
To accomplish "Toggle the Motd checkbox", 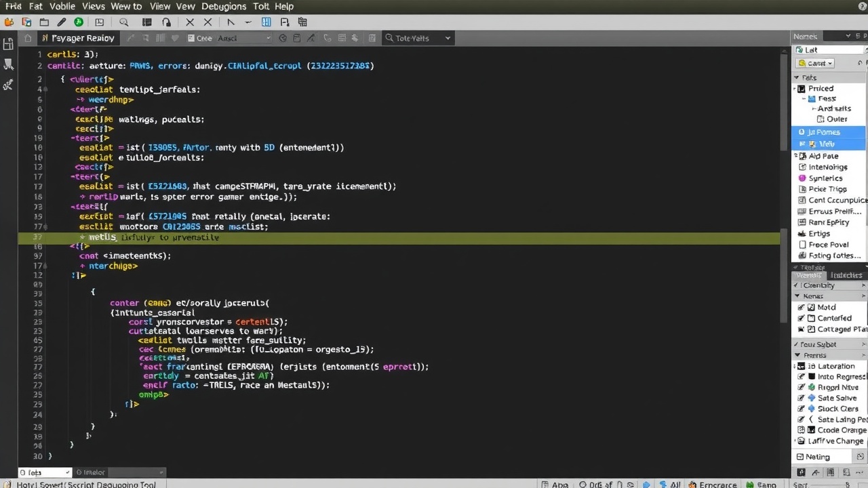I will click(802, 307).
